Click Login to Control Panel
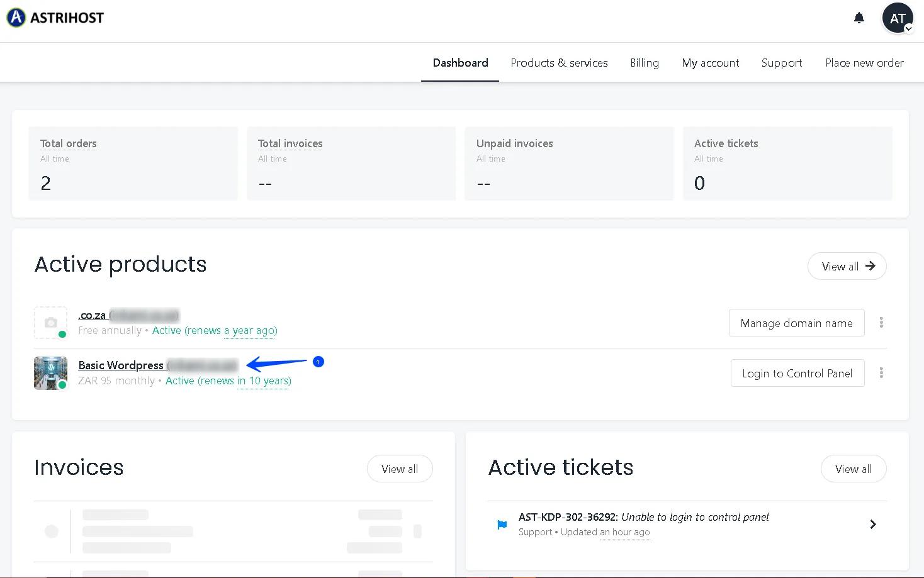 tap(797, 372)
